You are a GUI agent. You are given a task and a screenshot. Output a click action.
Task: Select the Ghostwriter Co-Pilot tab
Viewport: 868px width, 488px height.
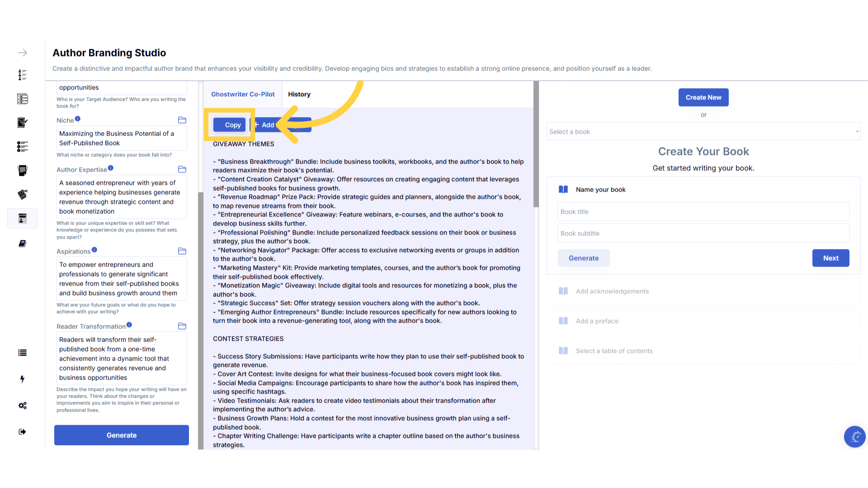tap(243, 94)
